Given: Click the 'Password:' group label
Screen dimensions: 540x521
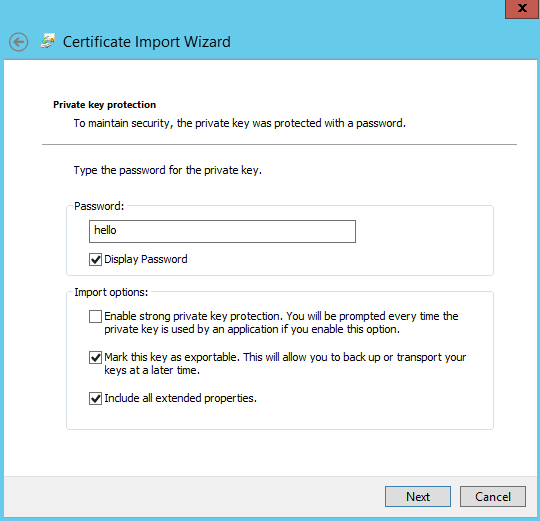Looking at the screenshot, I should click(x=99, y=206).
